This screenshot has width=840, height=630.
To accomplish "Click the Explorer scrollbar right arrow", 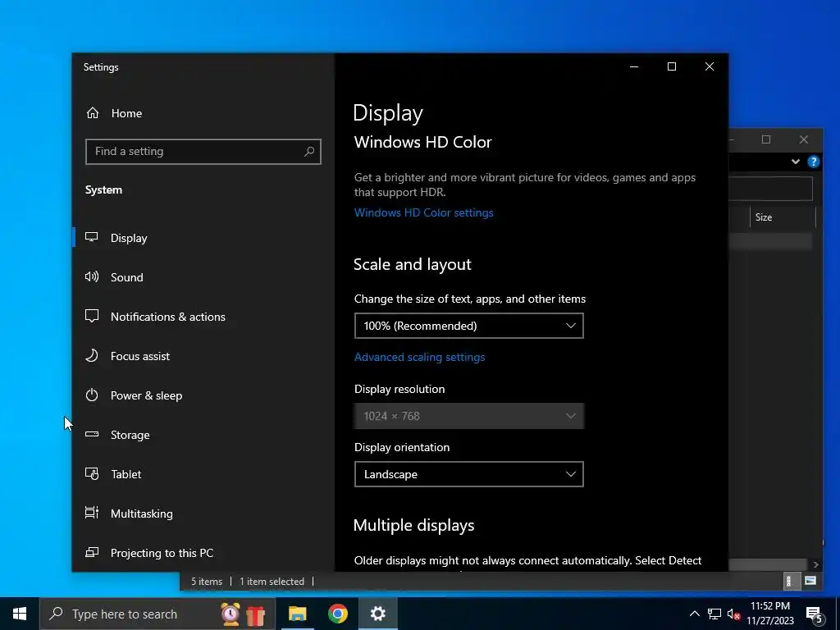I will 815,564.
